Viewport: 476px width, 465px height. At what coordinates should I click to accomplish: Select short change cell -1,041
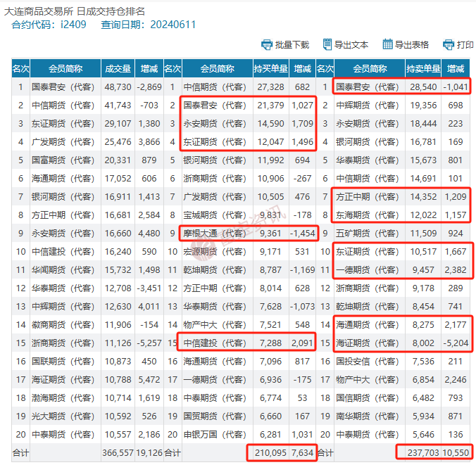point(456,87)
